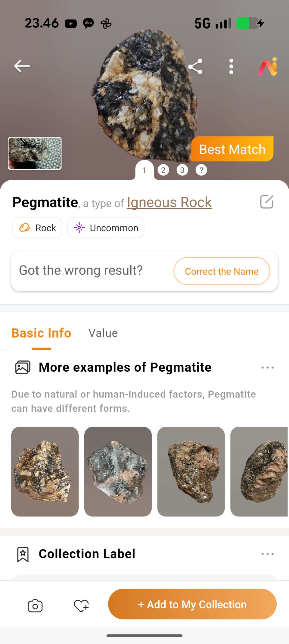Open the camera to scan another rock

coord(35,606)
